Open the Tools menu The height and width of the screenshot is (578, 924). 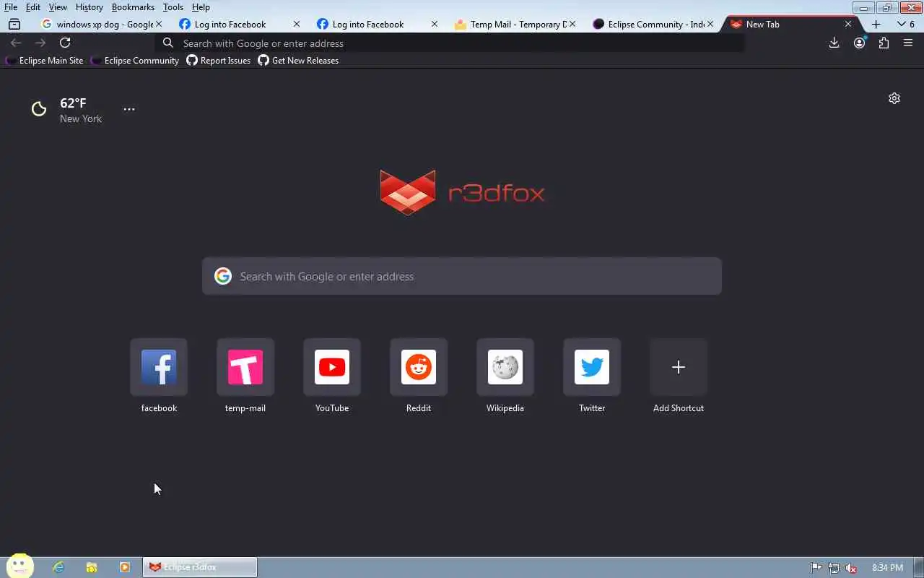pyautogui.click(x=173, y=7)
